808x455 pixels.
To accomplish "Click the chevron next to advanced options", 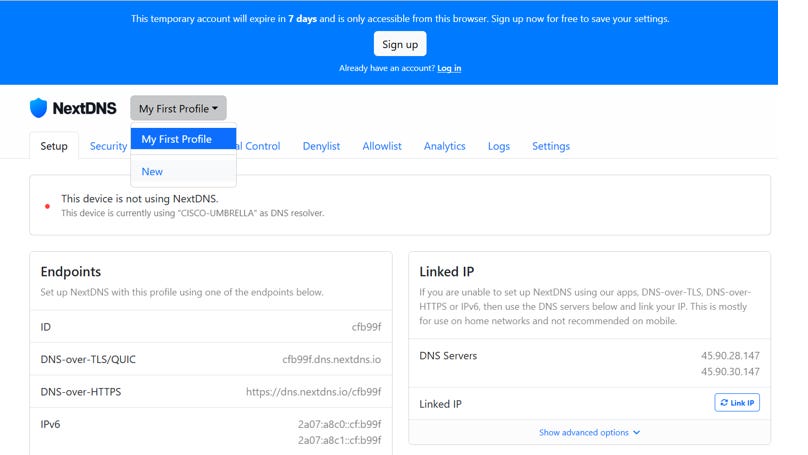I will [636, 432].
